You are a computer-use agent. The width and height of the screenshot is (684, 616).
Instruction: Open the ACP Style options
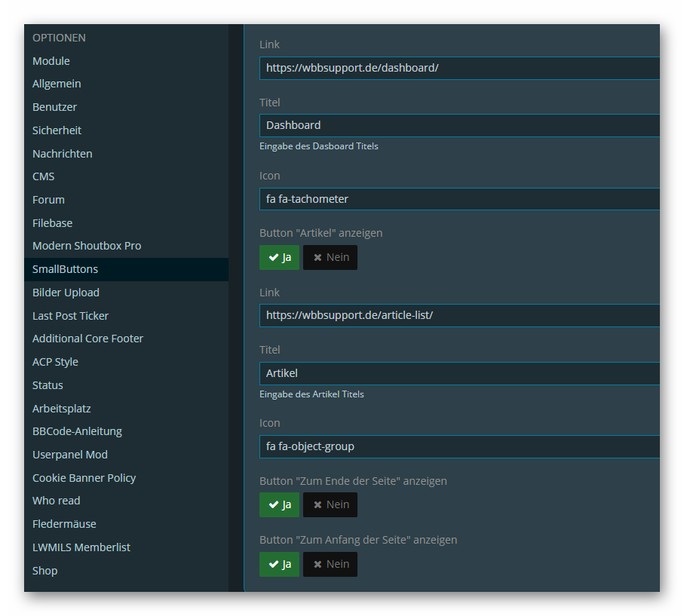55,362
